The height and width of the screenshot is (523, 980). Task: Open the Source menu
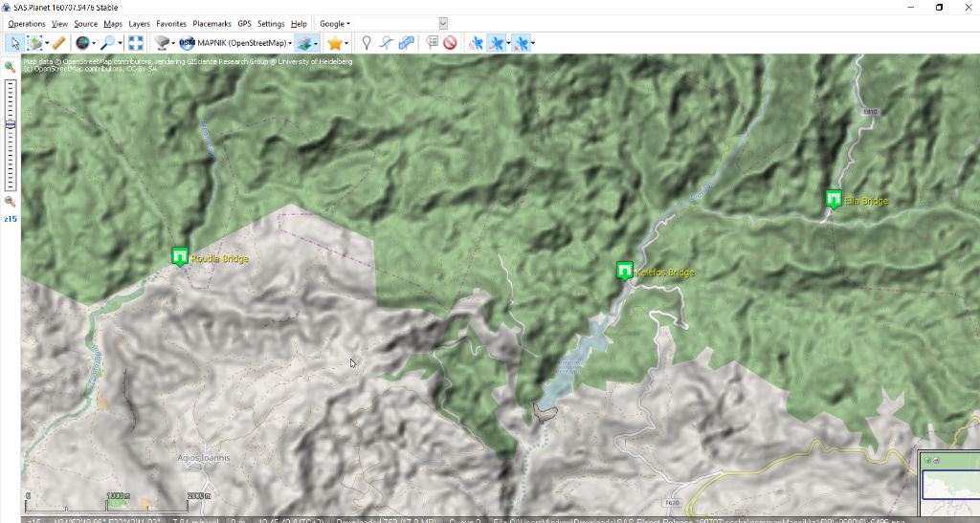[85, 24]
